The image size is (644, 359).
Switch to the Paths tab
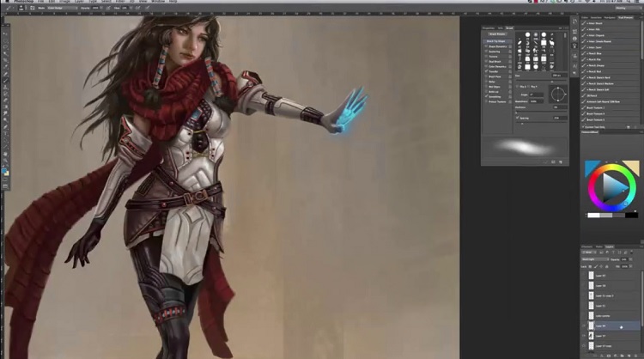[599, 246]
